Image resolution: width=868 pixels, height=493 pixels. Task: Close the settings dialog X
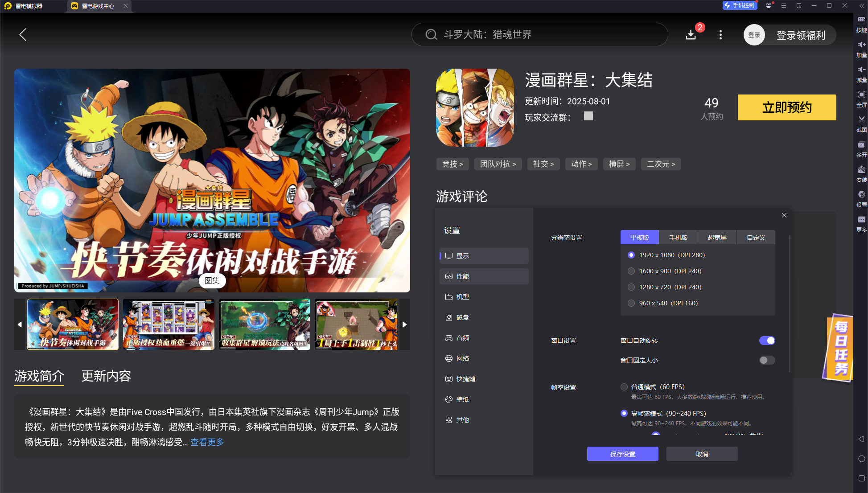(784, 215)
